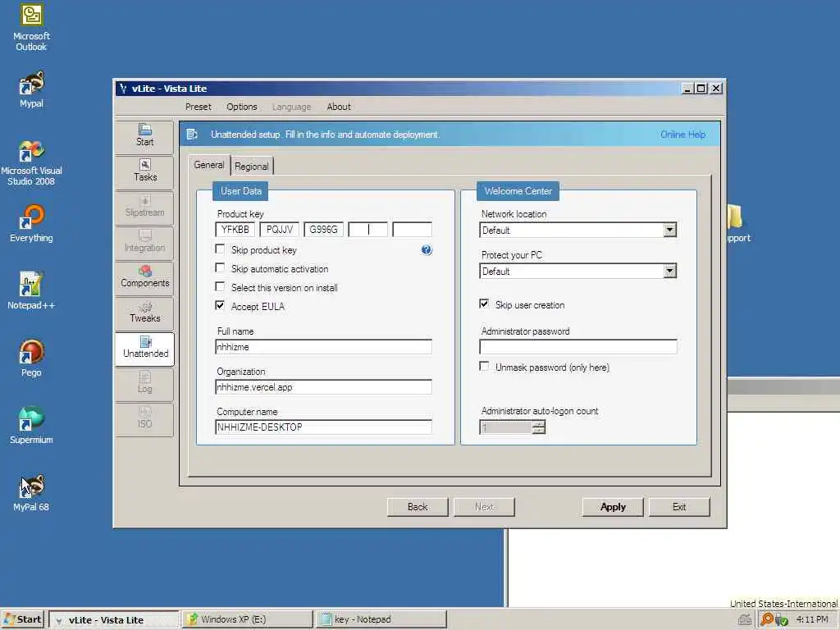Viewport: 840px width, 630px height.
Task: Switch to Windows XP (E:) taskbar window
Action: [x=248, y=619]
